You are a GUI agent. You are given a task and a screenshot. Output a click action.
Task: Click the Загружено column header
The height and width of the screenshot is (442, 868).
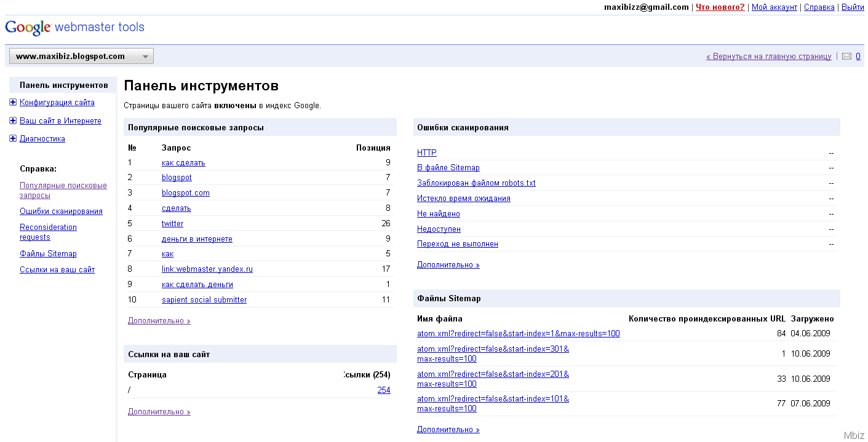[812, 319]
